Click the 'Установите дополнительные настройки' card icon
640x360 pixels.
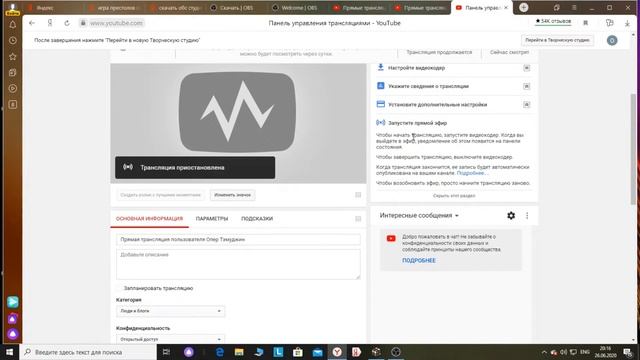coord(380,104)
